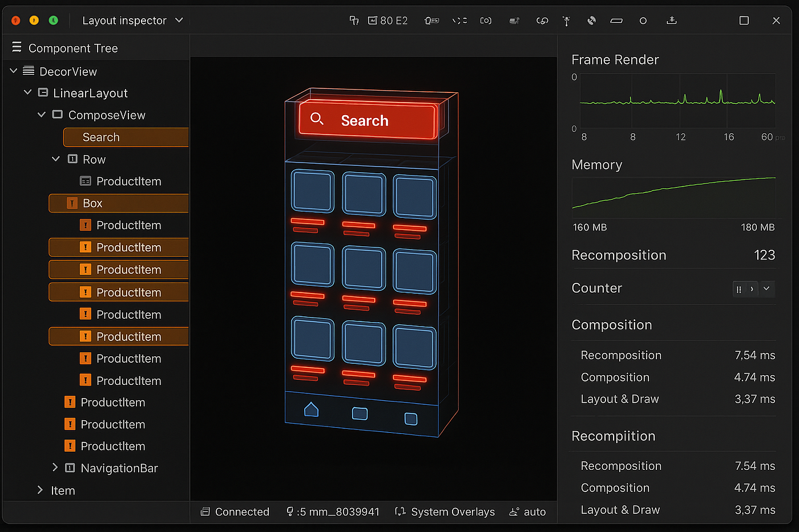Click the home icon in the phone preview
Screen dimensions: 799x532
point(311,409)
